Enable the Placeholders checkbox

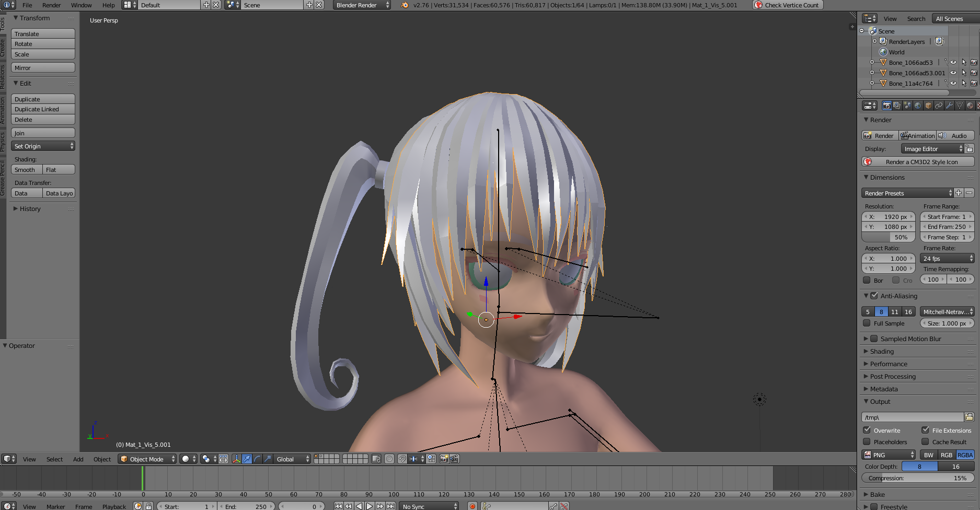[867, 442]
